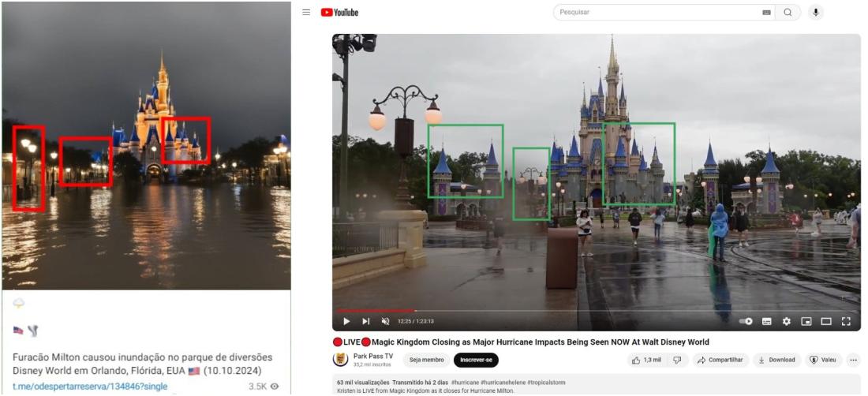Skip to the next video
Image resolution: width=868 pixels, height=396 pixels.
pyautogui.click(x=366, y=321)
